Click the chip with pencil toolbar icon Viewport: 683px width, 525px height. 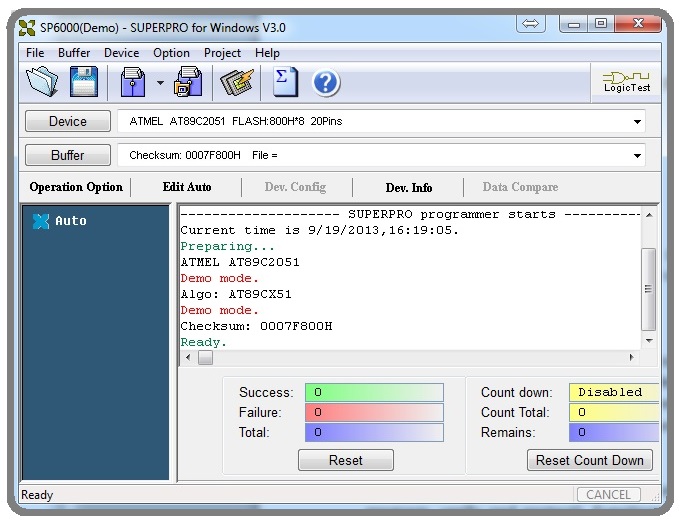coord(237,82)
